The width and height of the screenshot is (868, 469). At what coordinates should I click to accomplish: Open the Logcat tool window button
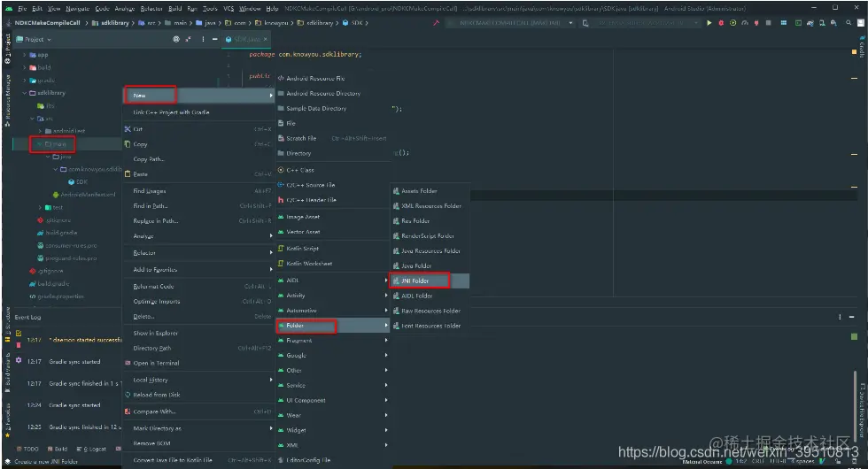(x=91, y=450)
